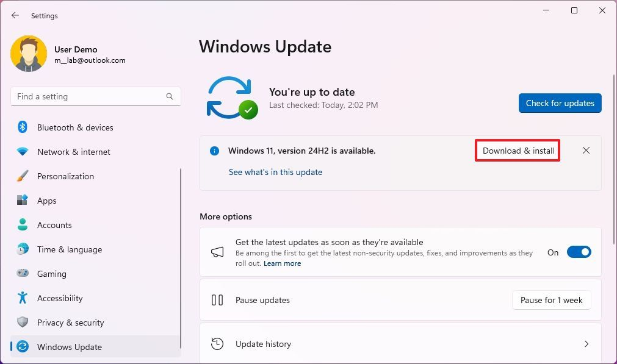
Task: Click the Time & language globe icon
Action: pyautogui.click(x=23, y=249)
